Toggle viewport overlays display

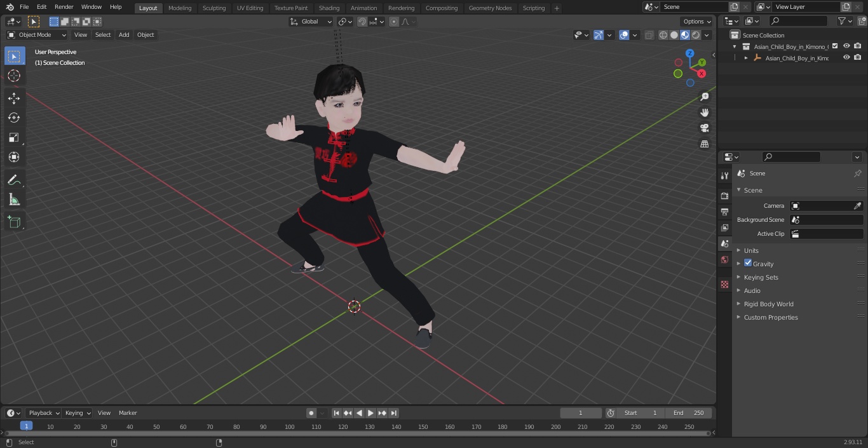[x=624, y=35]
